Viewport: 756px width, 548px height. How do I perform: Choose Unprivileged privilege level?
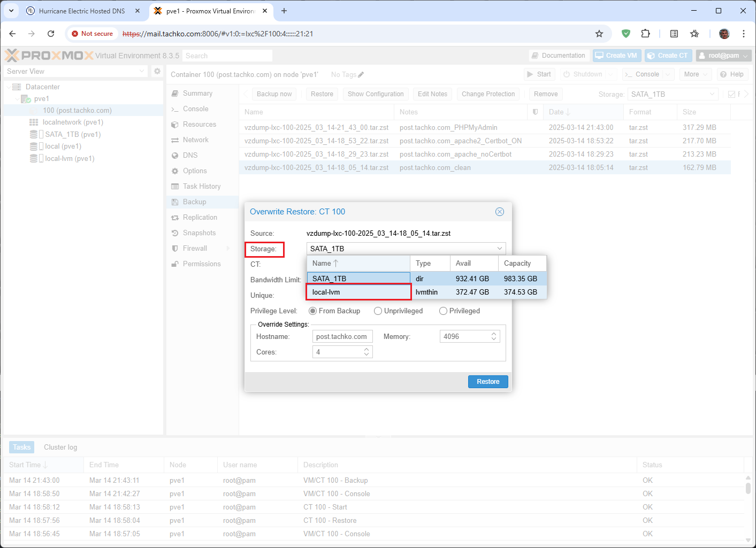tap(399, 311)
